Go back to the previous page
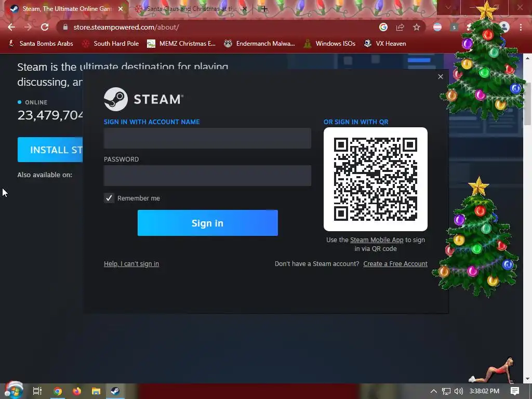The width and height of the screenshot is (532, 399). 11,27
